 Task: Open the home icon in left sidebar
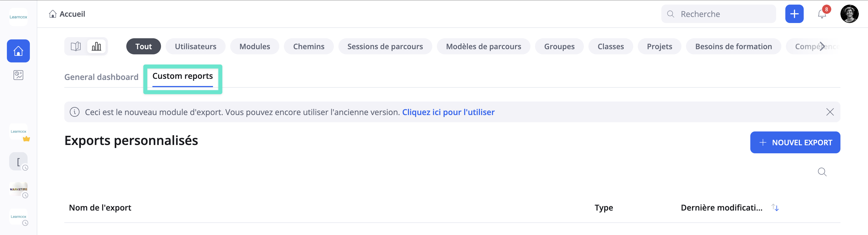pos(18,51)
